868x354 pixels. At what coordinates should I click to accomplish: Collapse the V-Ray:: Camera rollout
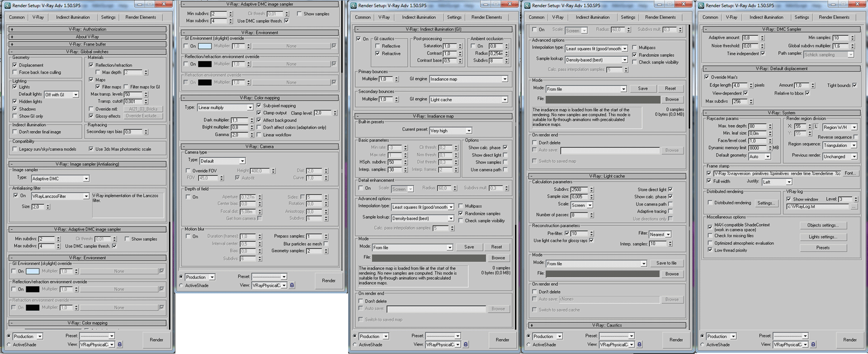coord(259,146)
